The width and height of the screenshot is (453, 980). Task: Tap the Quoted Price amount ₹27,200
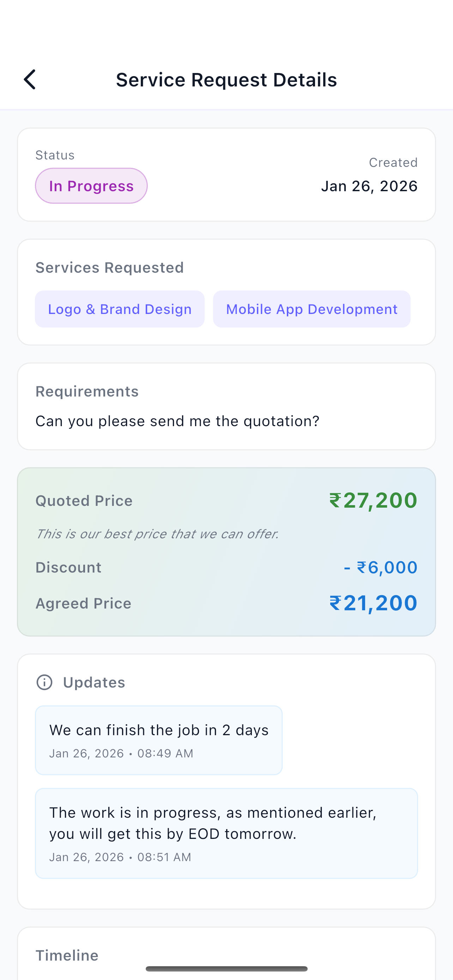coord(373,500)
